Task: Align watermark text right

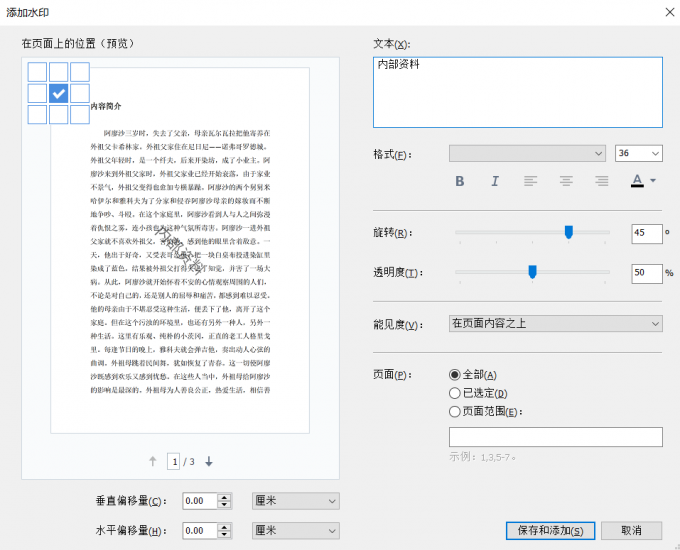Action: [602, 181]
